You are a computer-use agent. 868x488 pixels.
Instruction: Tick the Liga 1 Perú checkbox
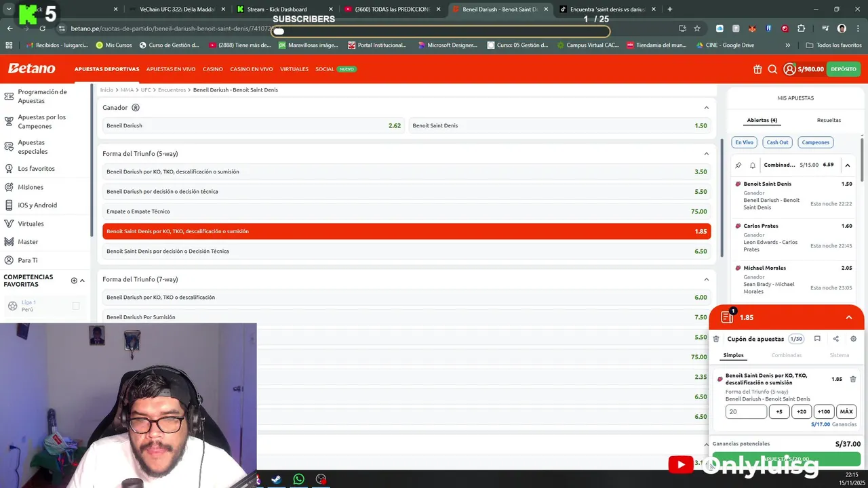(x=76, y=306)
